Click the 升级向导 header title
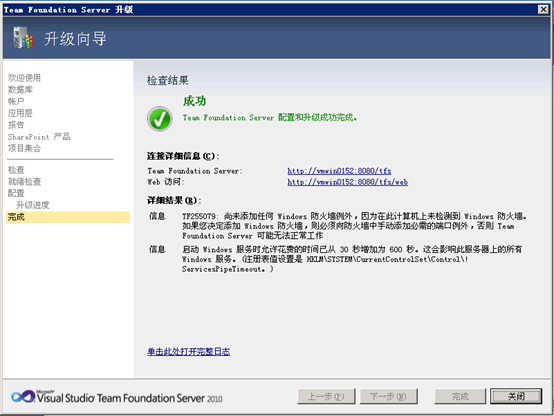Screen dimensions: 554x416 pos(75,39)
